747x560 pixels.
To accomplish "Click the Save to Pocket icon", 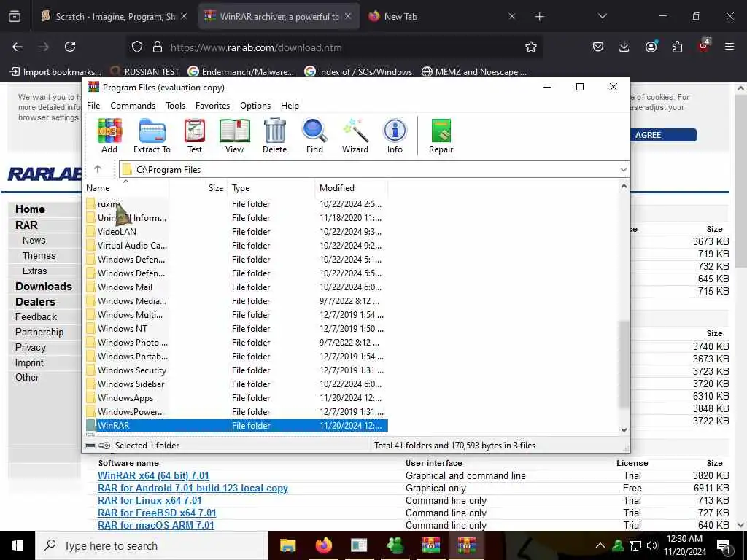I will pyautogui.click(x=598, y=47).
